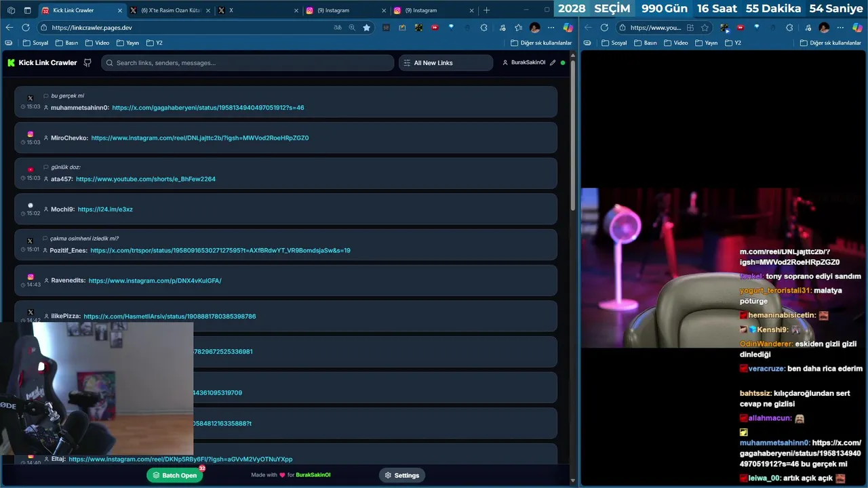
Task: Open the profile avatar in right browser toolbar
Action: tap(824, 28)
